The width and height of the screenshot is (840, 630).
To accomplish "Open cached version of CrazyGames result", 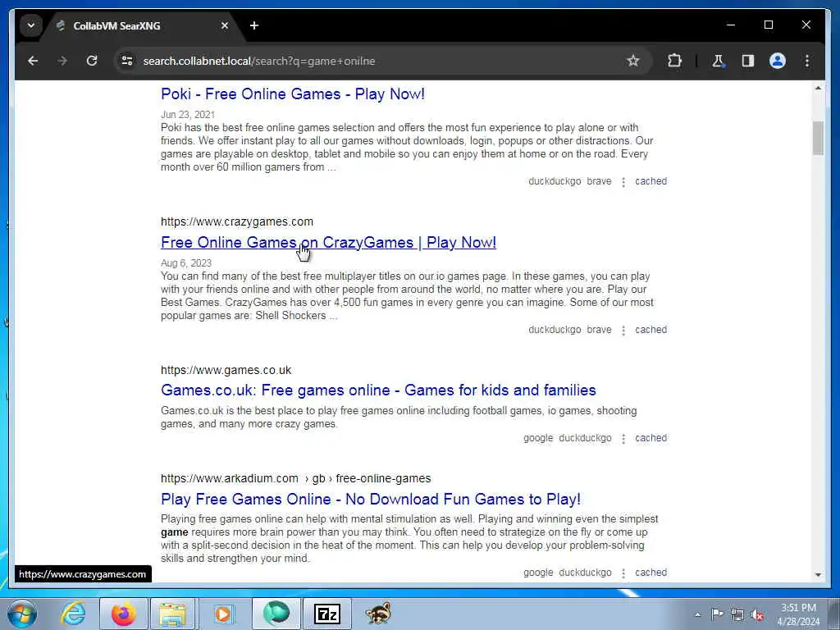I will pyautogui.click(x=651, y=330).
